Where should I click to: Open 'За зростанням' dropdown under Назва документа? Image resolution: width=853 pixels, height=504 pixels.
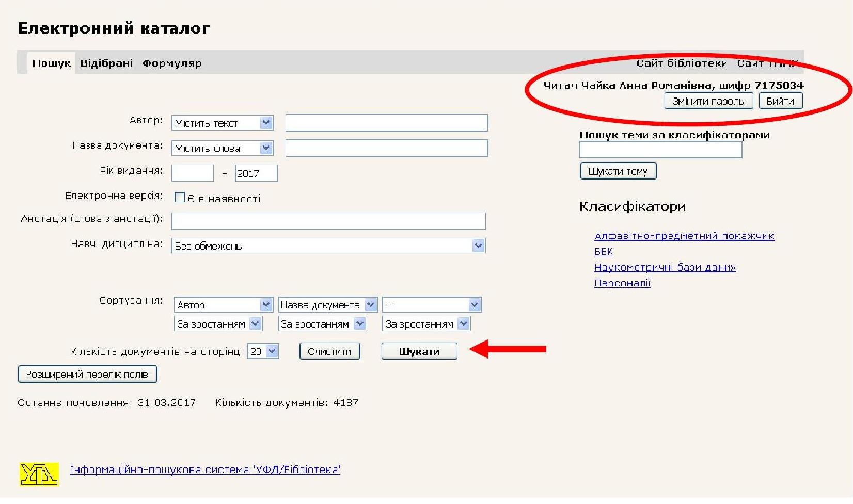point(323,324)
